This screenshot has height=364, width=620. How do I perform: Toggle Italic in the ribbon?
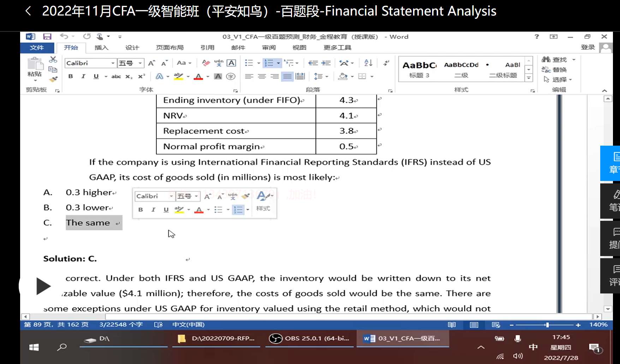tap(83, 76)
